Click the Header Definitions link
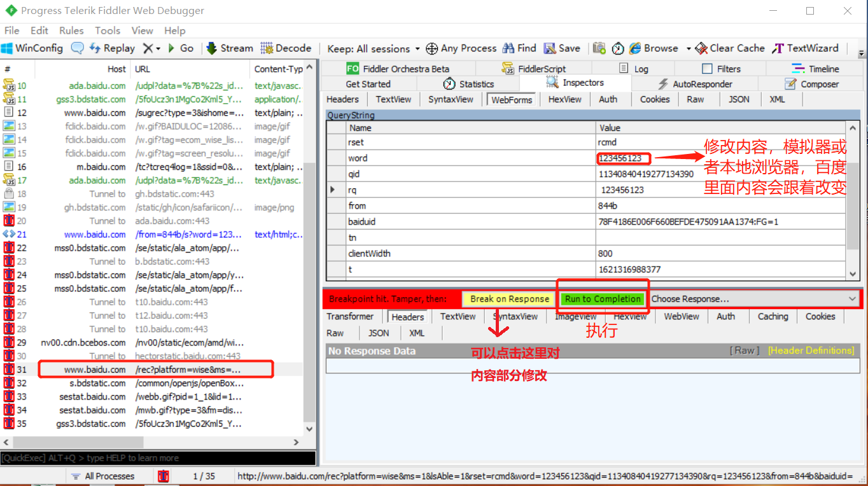 pyautogui.click(x=811, y=351)
